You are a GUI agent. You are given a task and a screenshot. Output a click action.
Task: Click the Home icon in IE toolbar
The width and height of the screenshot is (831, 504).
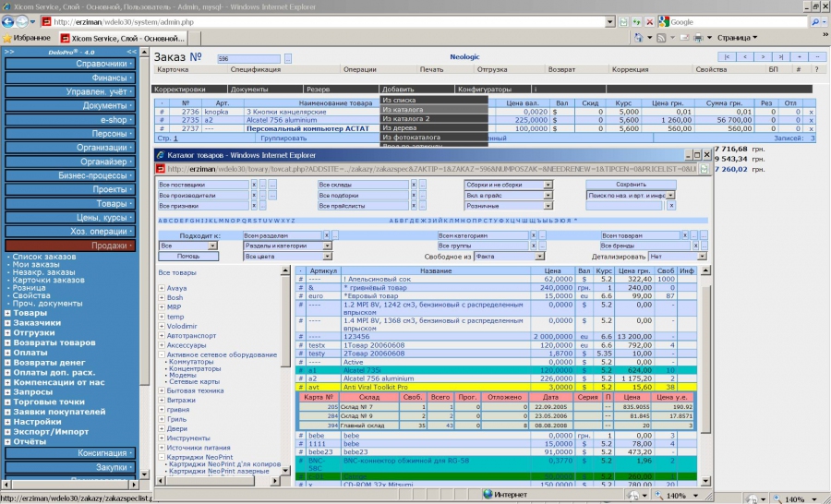pyautogui.click(x=637, y=38)
